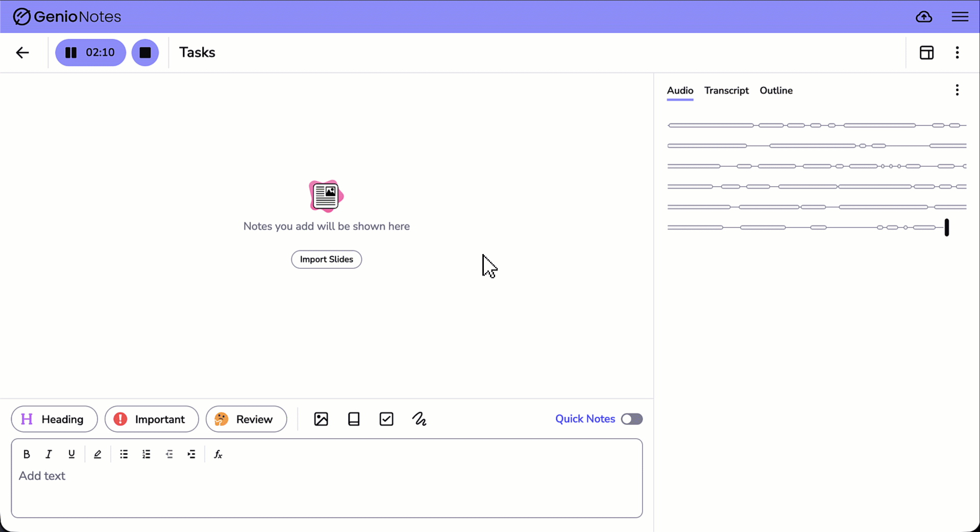
Task: Decrease the indent level
Action: click(169, 454)
